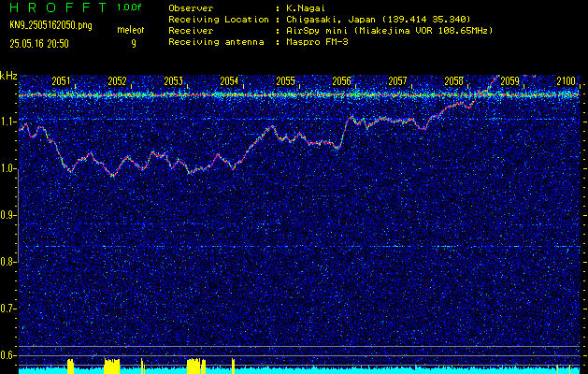Click observer name K.Nagai

pyautogui.click(x=308, y=8)
